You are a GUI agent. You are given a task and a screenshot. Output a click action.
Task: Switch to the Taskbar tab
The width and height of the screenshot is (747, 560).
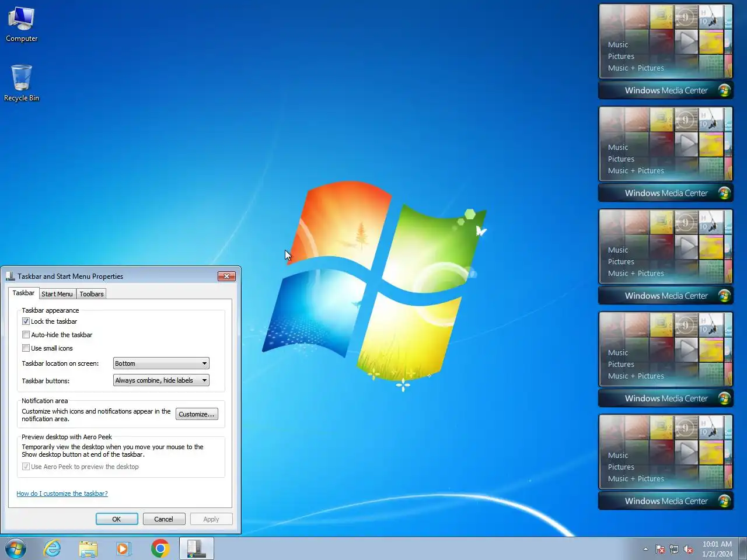coord(23,293)
